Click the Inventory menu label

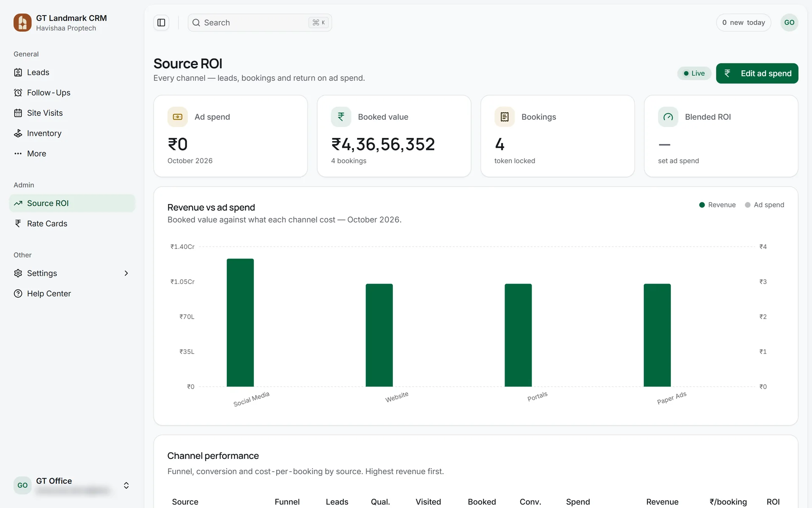point(44,133)
